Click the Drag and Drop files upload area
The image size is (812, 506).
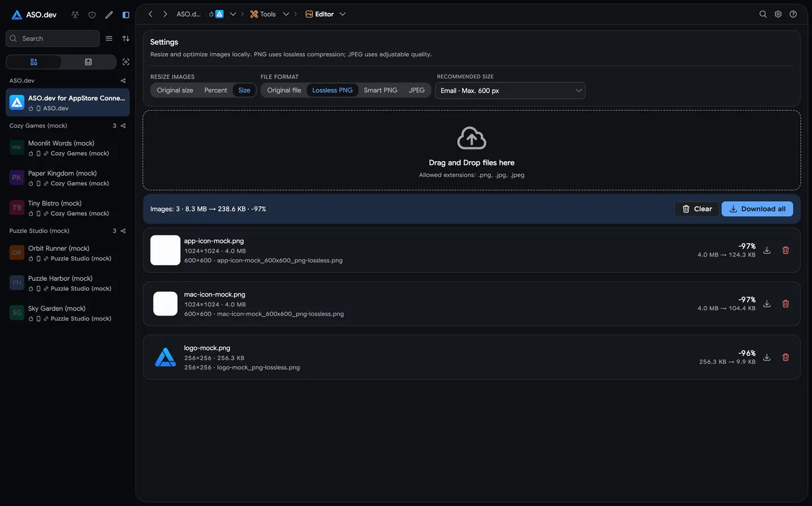click(471, 150)
